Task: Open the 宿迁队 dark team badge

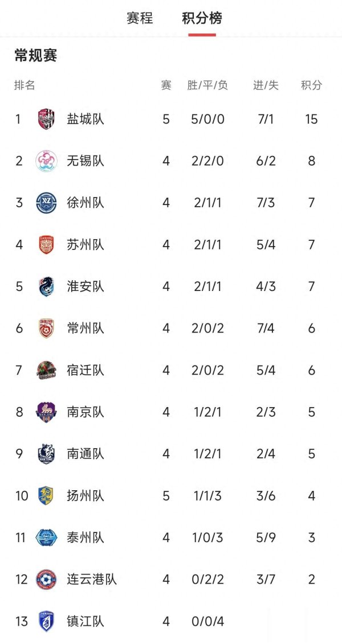Action: point(46,371)
